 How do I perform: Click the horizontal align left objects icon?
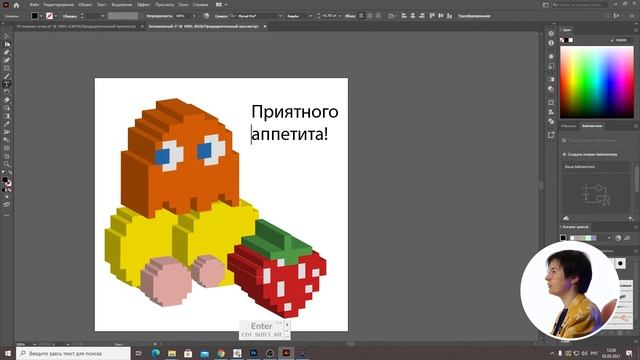[404, 16]
